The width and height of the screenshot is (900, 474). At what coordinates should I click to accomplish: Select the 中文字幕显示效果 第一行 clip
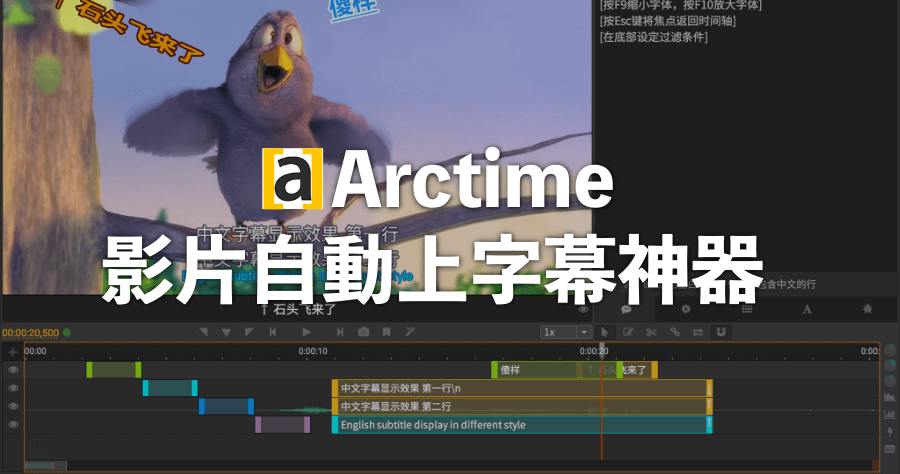tap(522, 388)
